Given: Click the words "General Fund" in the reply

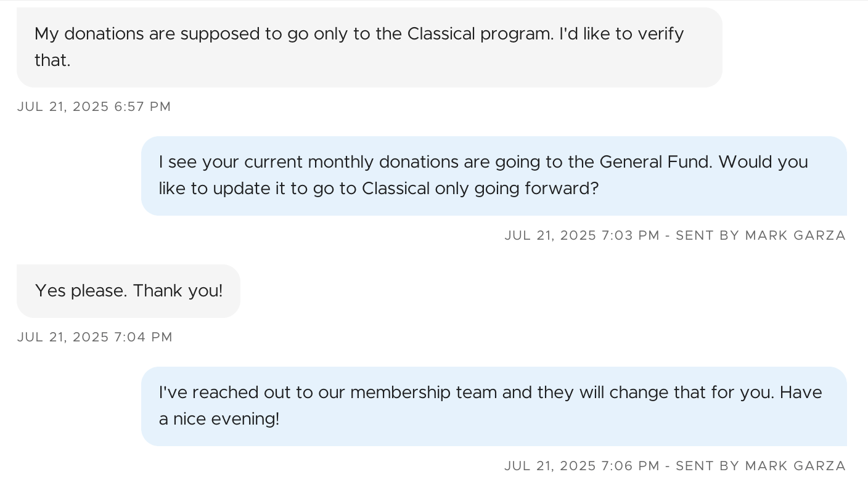Looking at the screenshot, I should (655, 162).
